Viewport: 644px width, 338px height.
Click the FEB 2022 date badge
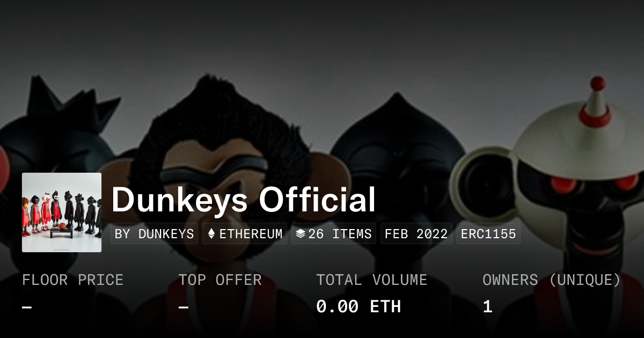pos(416,234)
